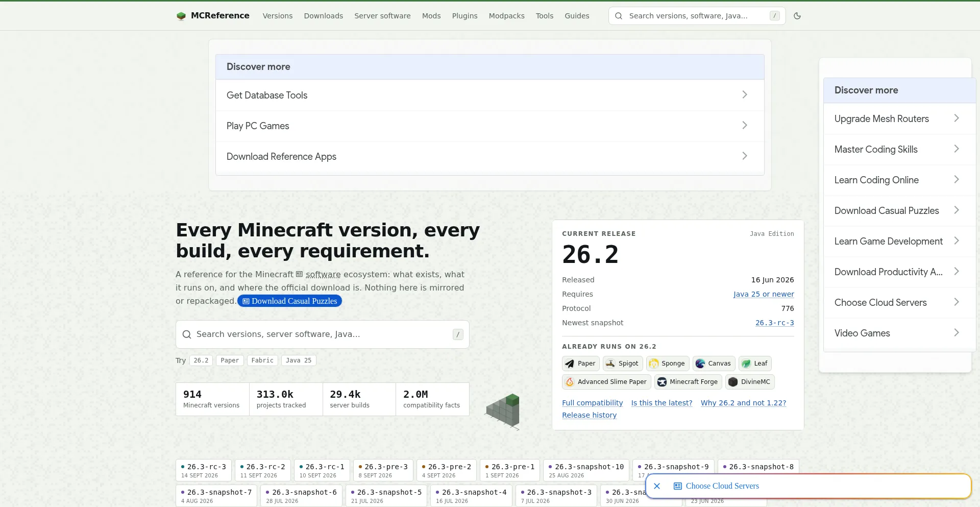Try the 26.2 suggestion chip
This screenshot has width=980, height=507.
click(201, 360)
